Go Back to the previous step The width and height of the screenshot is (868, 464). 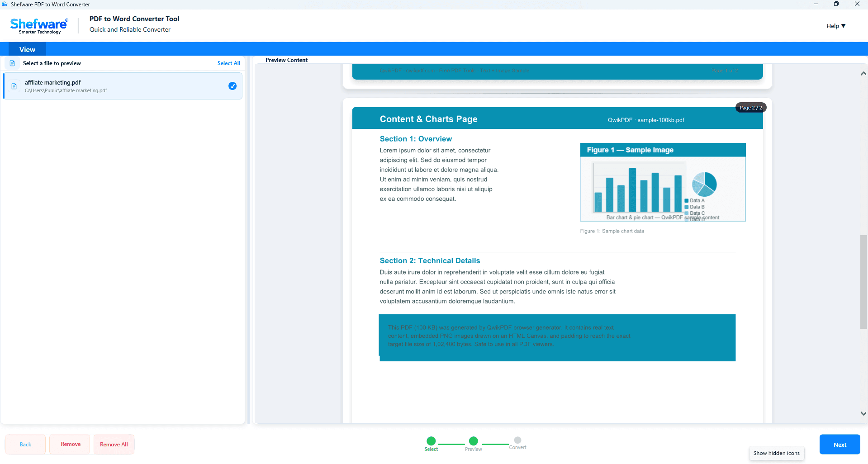[25, 445]
